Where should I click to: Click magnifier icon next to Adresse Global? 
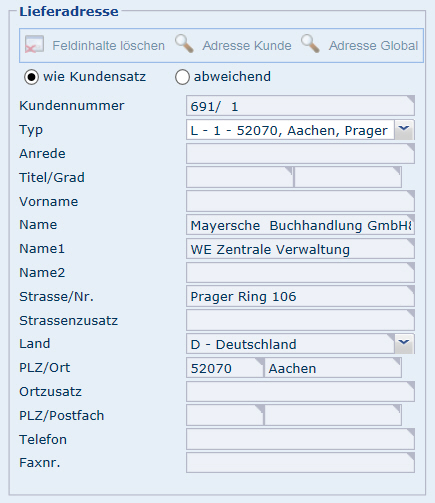[310, 44]
